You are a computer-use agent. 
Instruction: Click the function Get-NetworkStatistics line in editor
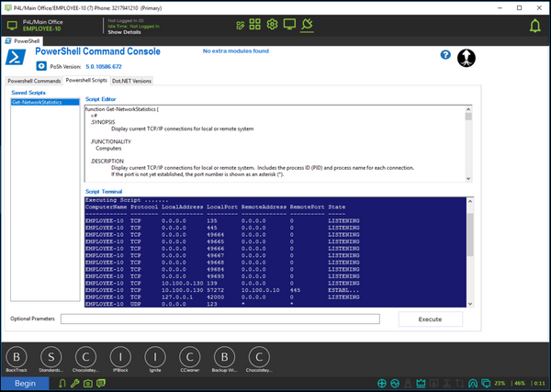coord(122,109)
